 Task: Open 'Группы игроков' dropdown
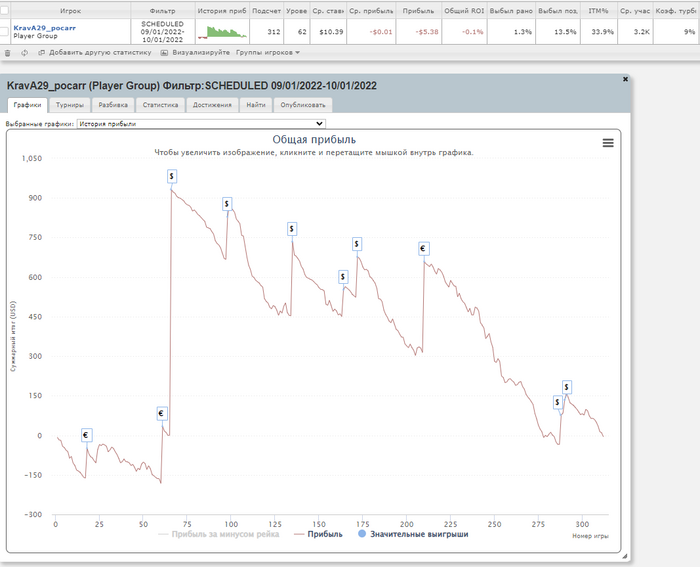pyautogui.click(x=268, y=53)
